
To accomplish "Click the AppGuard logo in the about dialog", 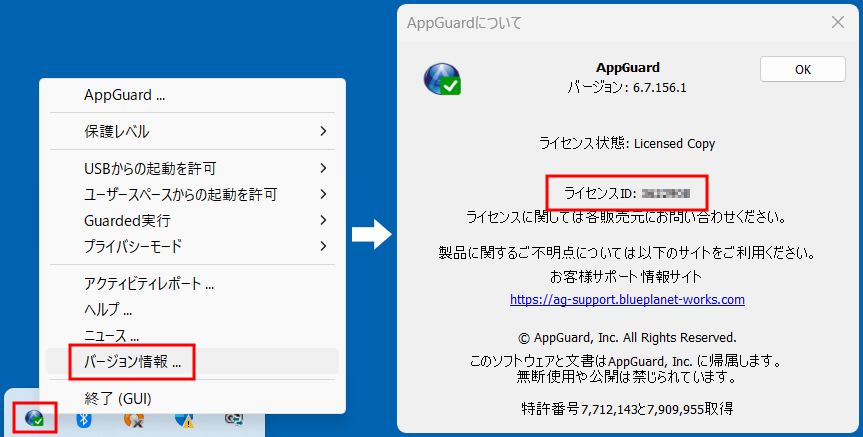I will point(441,78).
